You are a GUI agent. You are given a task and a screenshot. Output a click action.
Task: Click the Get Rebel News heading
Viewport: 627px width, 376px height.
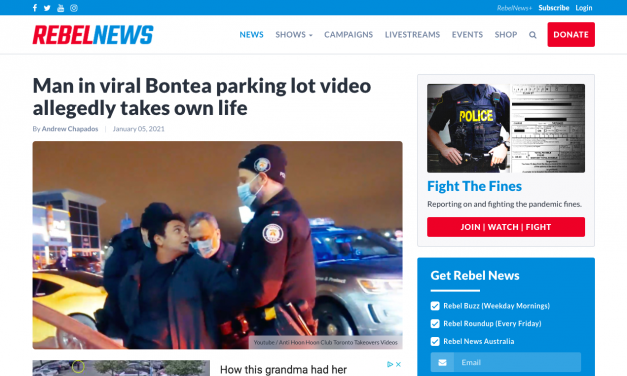click(475, 276)
